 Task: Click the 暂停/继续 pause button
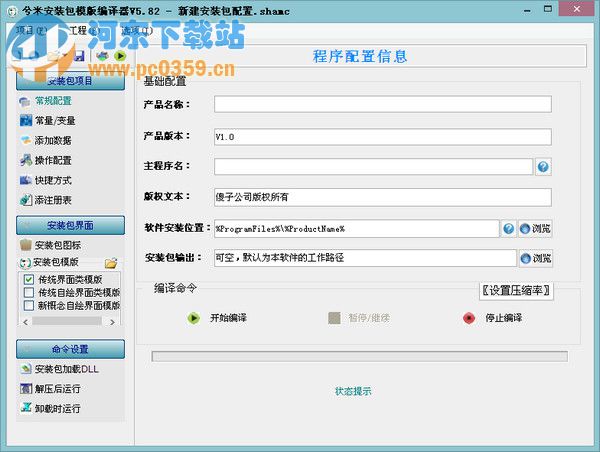359,318
